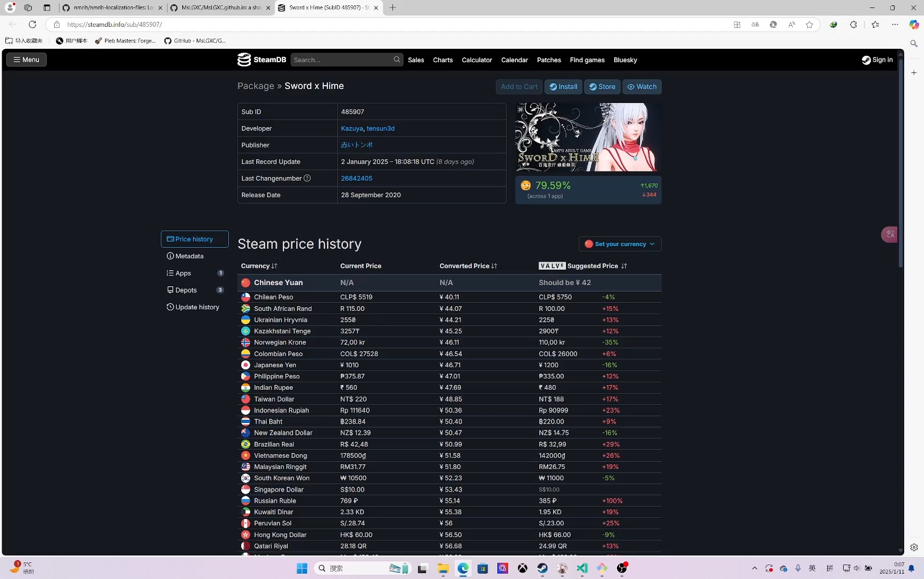This screenshot has width=924, height=579.
Task: Open the Set your currency dropdown
Action: [620, 244]
